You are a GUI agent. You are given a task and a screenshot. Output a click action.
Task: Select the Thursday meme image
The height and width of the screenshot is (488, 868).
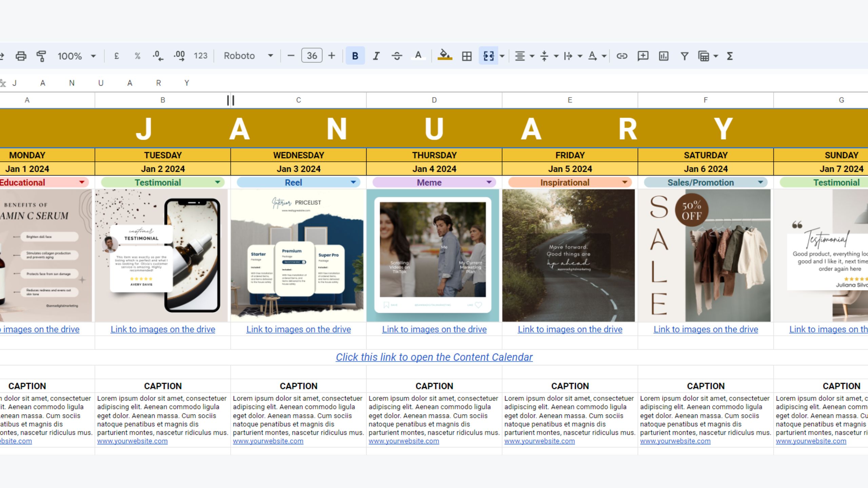coord(433,256)
